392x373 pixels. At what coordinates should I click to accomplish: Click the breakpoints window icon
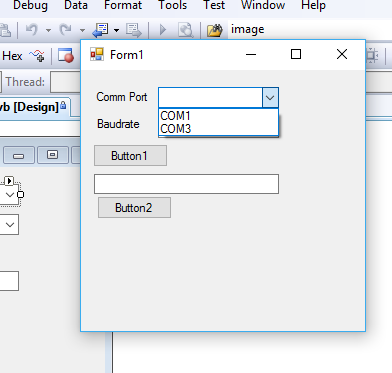[66, 55]
